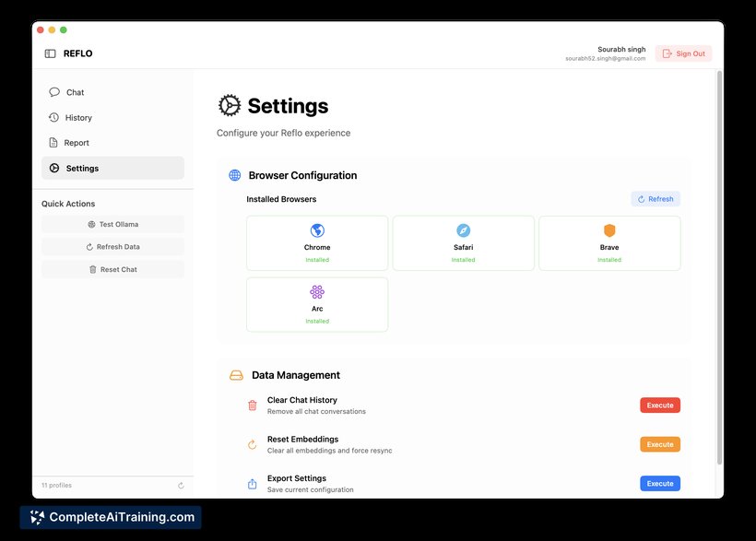
Task: Click the REFLO app title
Action: (78, 53)
